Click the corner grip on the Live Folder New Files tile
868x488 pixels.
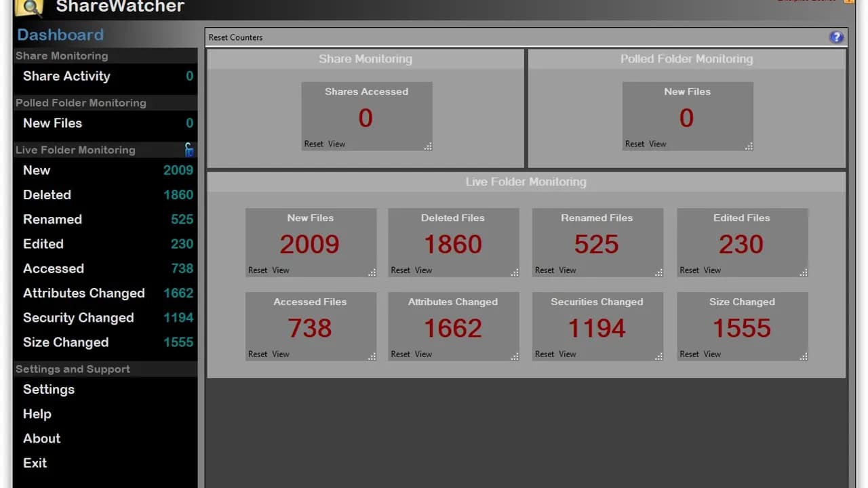tap(372, 272)
